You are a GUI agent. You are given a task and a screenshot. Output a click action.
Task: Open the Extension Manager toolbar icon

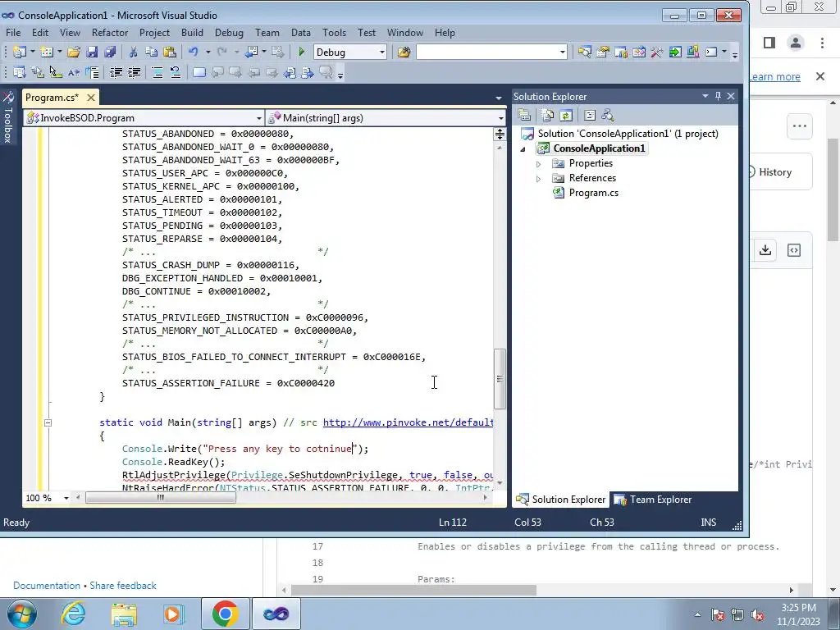pos(692,52)
